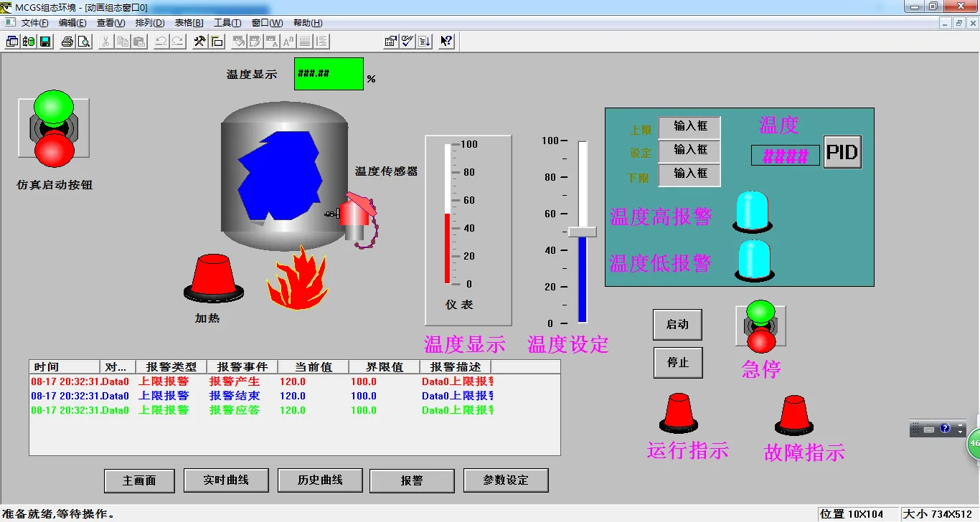Click the Copy toolbar icon
Image resolution: width=980 pixels, height=522 pixels.
point(123,41)
